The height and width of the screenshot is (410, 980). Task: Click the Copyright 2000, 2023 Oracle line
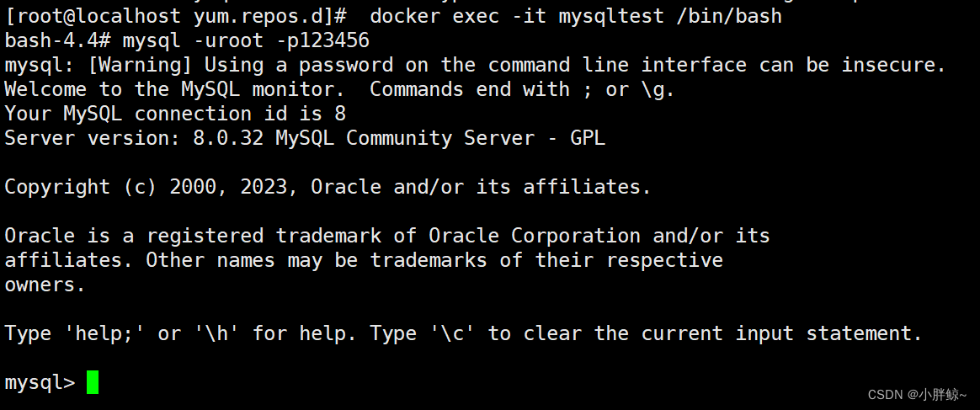click(328, 187)
